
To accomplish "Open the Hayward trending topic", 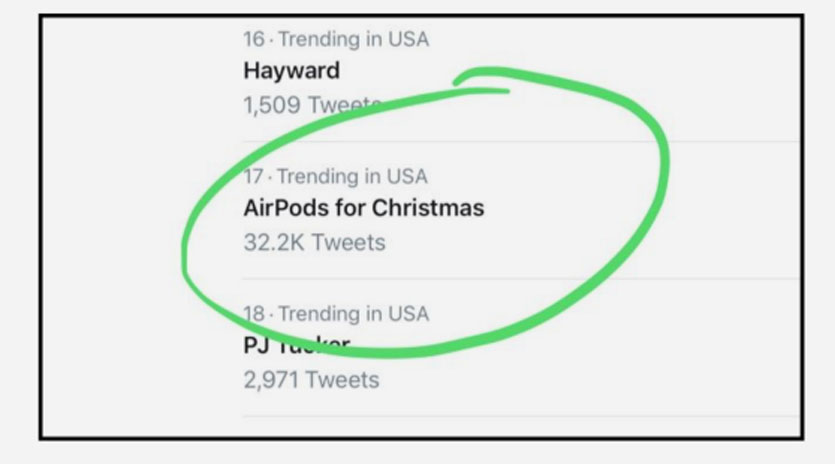I will [x=291, y=71].
